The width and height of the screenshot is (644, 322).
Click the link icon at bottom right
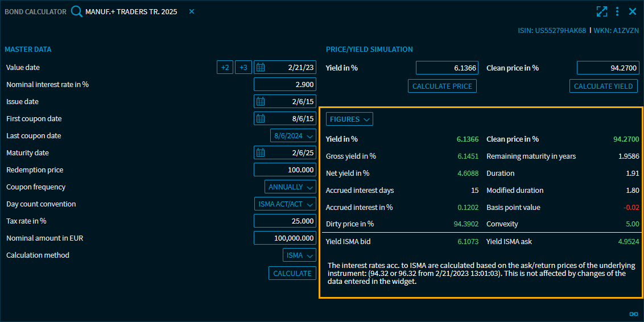[x=633, y=313]
